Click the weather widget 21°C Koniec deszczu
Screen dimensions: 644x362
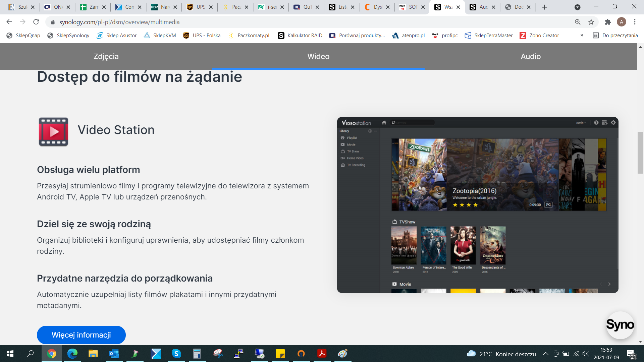(x=501, y=354)
